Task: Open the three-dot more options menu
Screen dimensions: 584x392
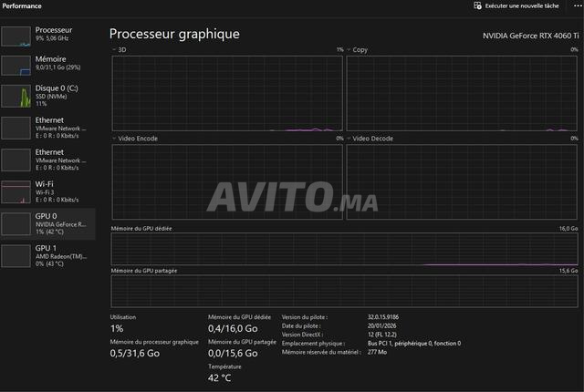Action: 578,6
